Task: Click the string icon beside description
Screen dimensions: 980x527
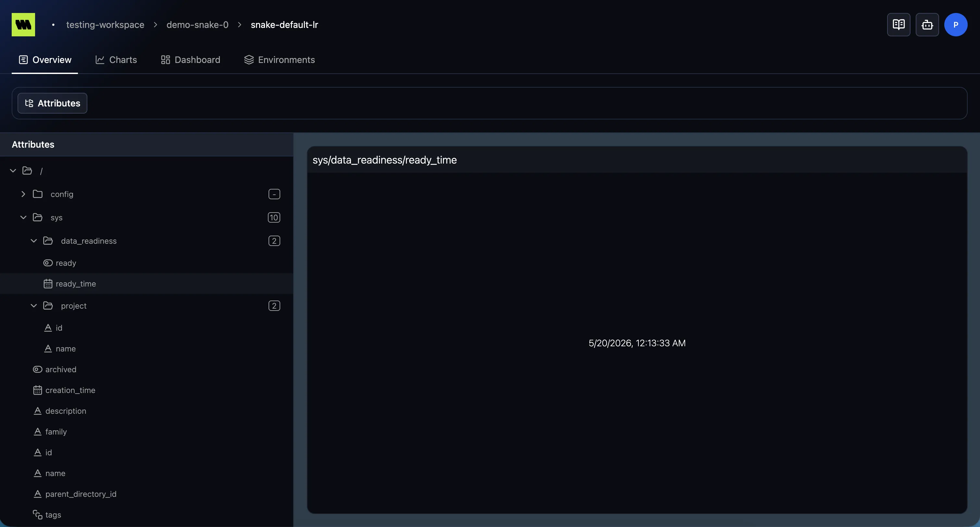Action: (x=38, y=411)
